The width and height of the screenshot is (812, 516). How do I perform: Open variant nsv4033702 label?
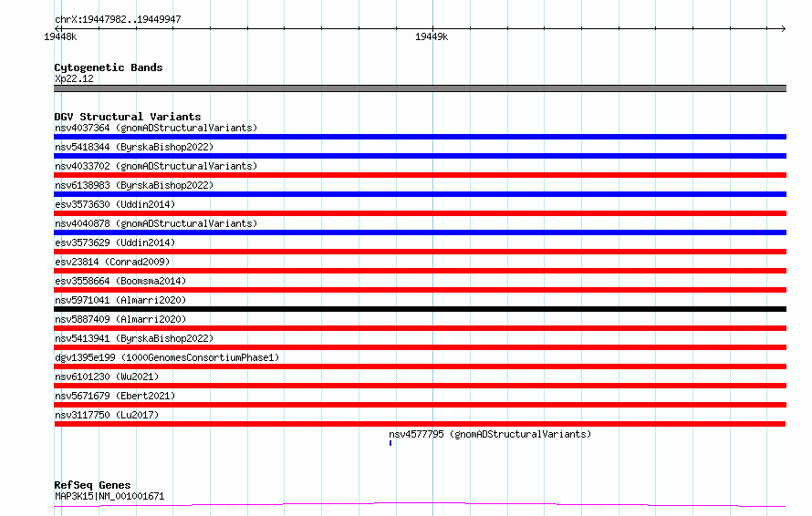(156, 166)
